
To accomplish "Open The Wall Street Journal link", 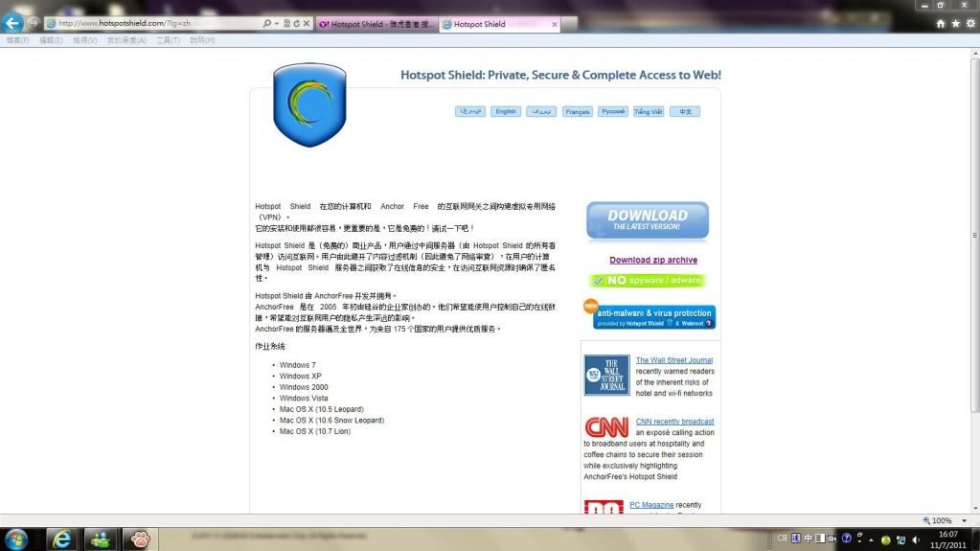I will click(x=673, y=360).
